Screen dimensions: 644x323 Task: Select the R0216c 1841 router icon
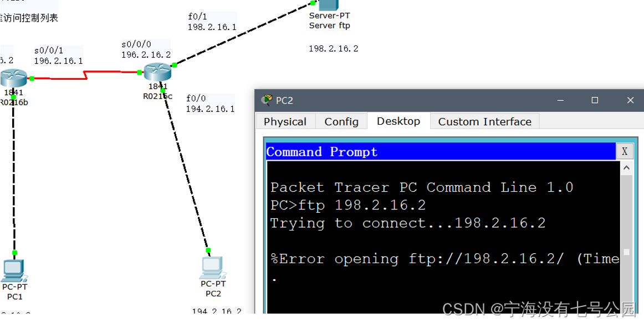pyautogui.click(x=157, y=72)
